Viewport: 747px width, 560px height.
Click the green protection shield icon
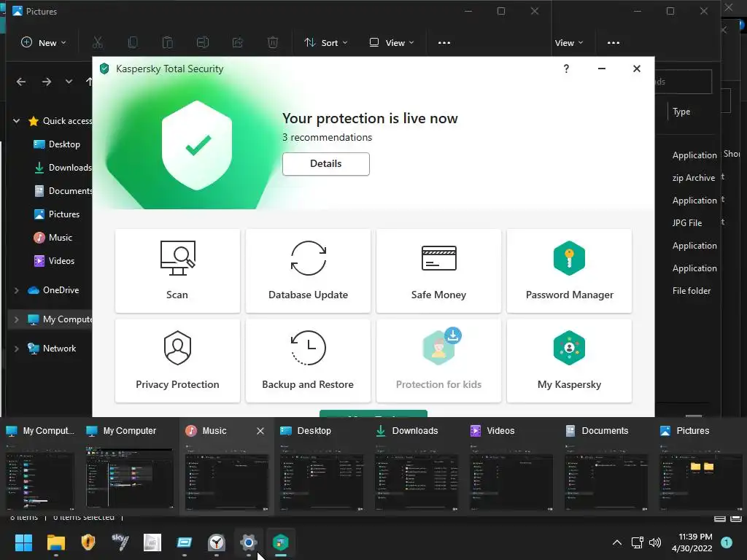pos(197,145)
